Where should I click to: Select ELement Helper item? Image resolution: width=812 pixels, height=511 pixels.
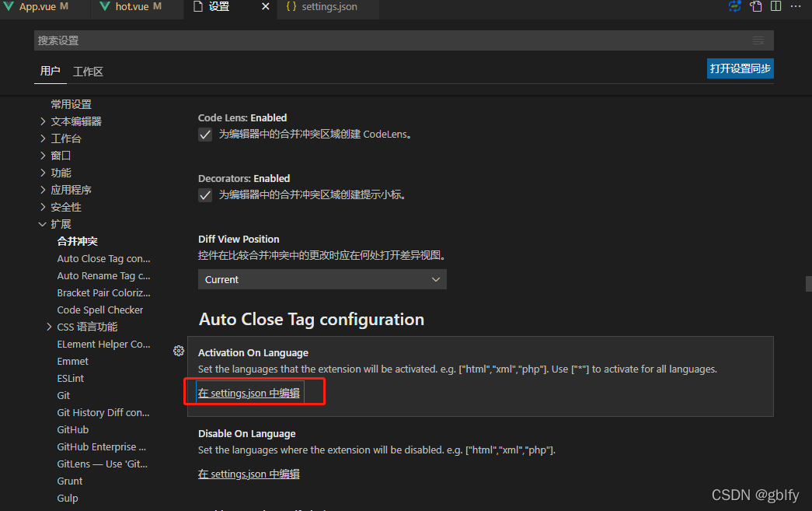pos(103,344)
